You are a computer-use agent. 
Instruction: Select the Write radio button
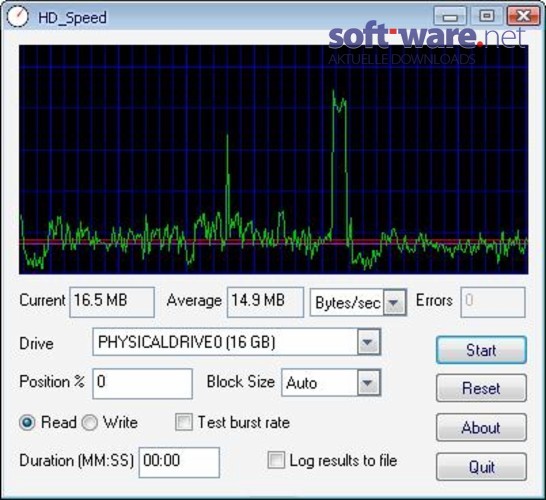pos(89,423)
